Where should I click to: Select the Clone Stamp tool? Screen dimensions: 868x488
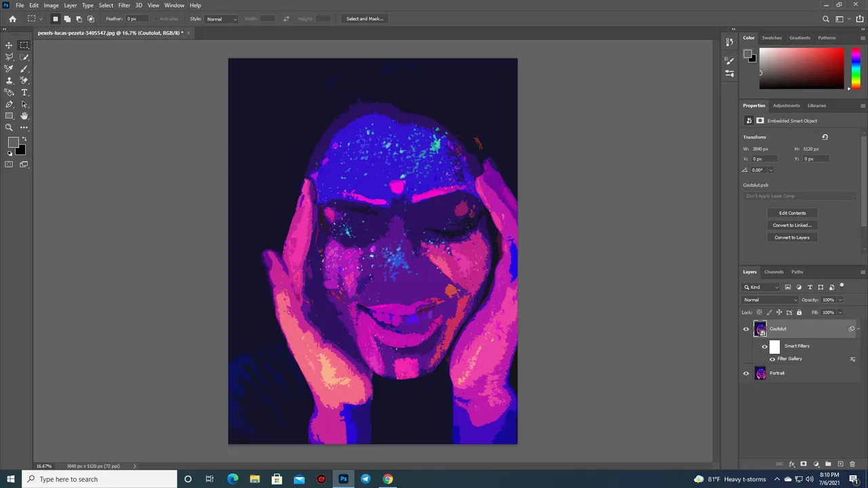pyautogui.click(x=9, y=81)
